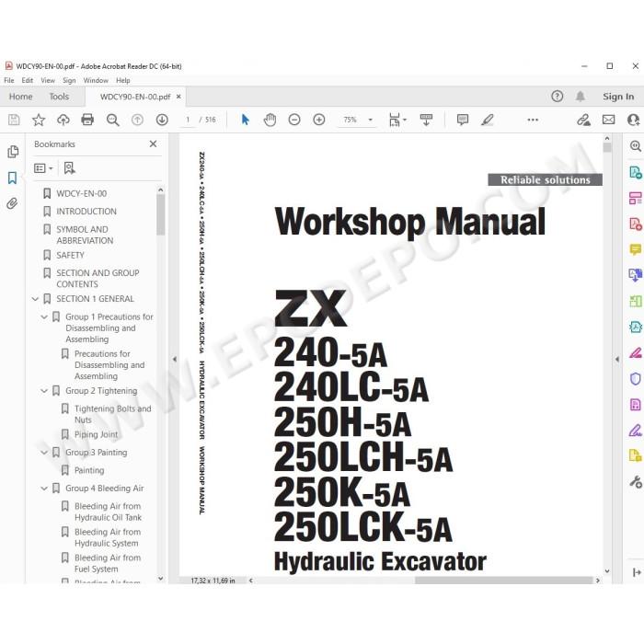Collapse the left navigation pane arrow
Screen dimensions: 644x644
tap(175, 359)
